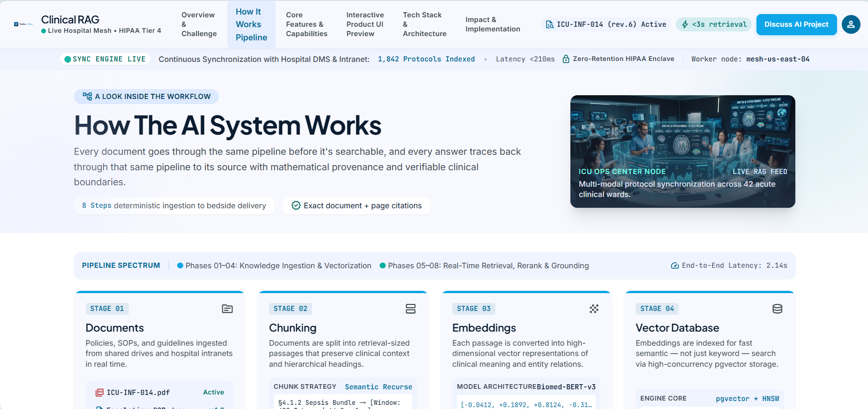
Task: Click the Chunking card heading
Action: tap(292, 328)
